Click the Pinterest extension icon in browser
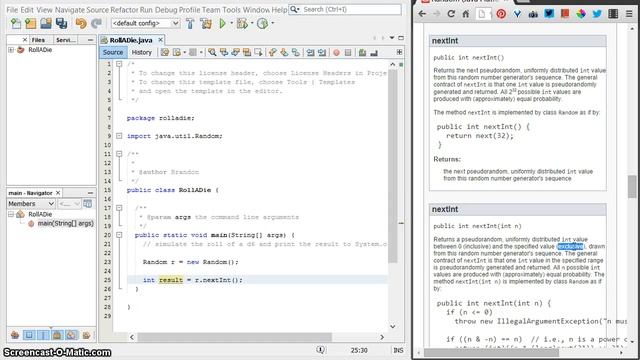The height and width of the screenshot is (360, 640). coord(501,14)
